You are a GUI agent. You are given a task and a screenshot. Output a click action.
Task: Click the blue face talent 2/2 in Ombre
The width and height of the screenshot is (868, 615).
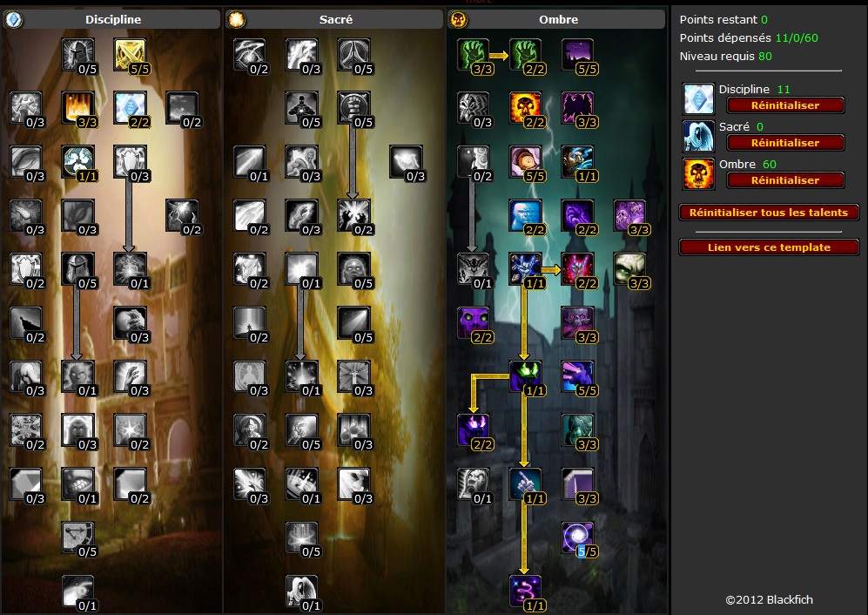pos(525,215)
